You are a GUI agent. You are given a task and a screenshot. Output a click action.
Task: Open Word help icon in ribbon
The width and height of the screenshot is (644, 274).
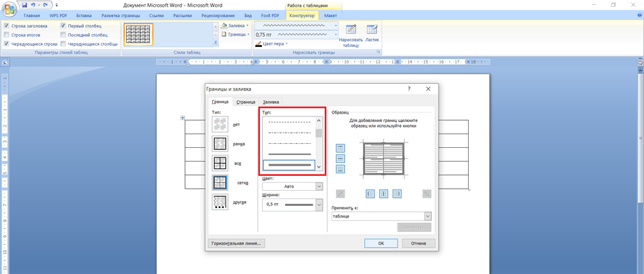tap(639, 15)
